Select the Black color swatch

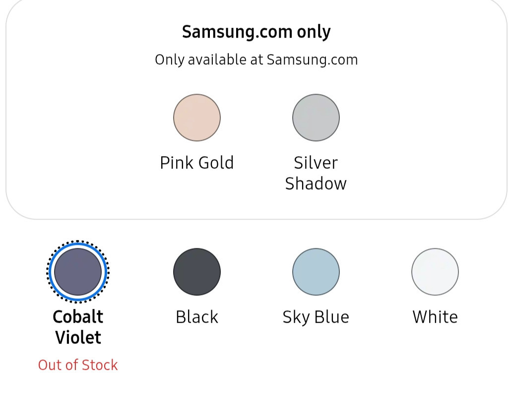coord(197,272)
